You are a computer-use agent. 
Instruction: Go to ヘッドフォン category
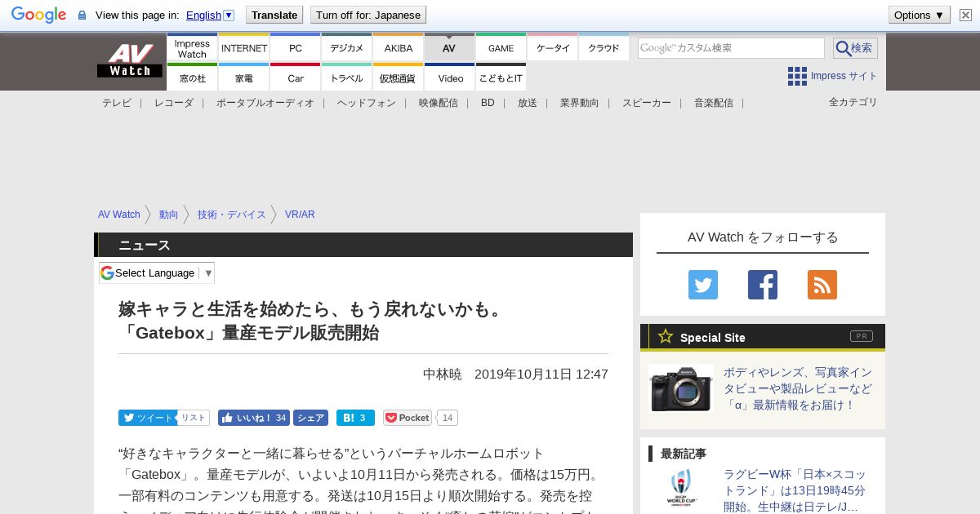click(x=367, y=103)
